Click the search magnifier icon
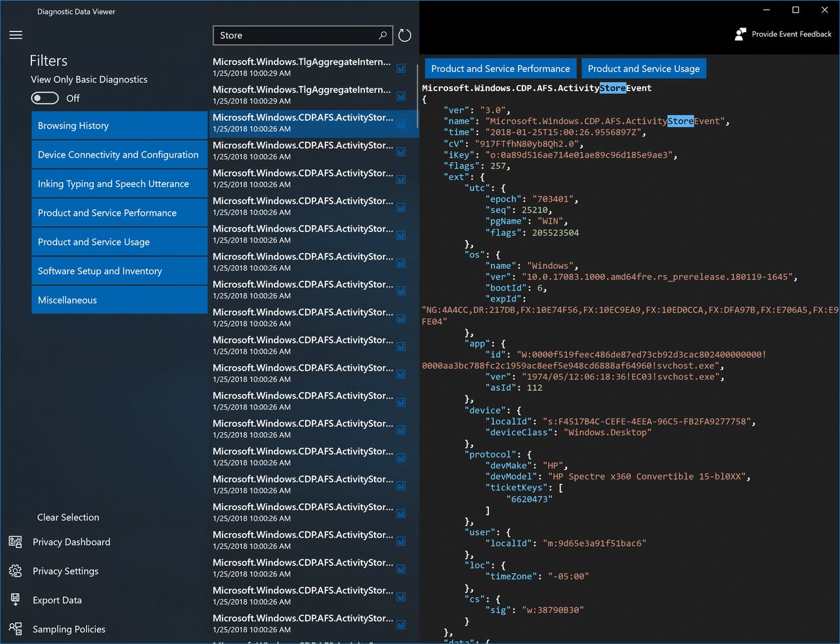The width and height of the screenshot is (840, 644). coord(383,35)
